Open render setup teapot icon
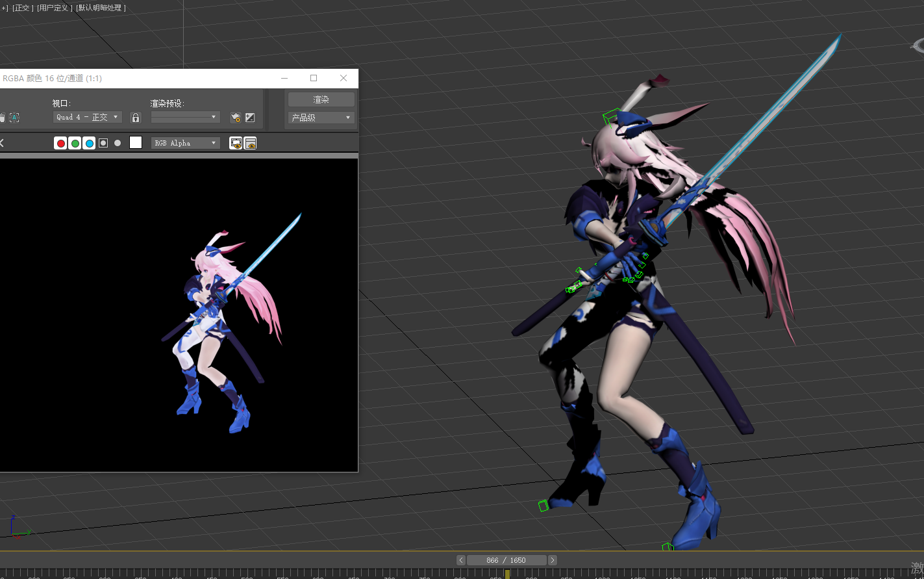Image resolution: width=924 pixels, height=579 pixels. point(236,118)
